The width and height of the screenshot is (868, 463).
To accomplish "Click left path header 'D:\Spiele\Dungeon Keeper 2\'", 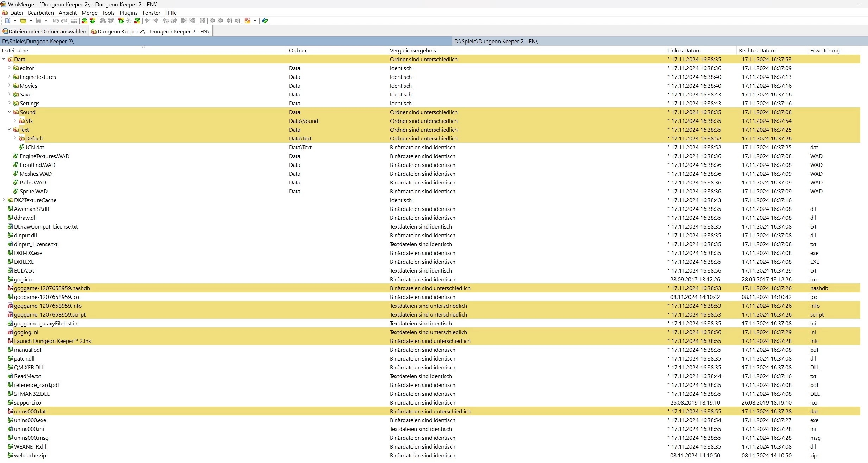I will [226, 41].
